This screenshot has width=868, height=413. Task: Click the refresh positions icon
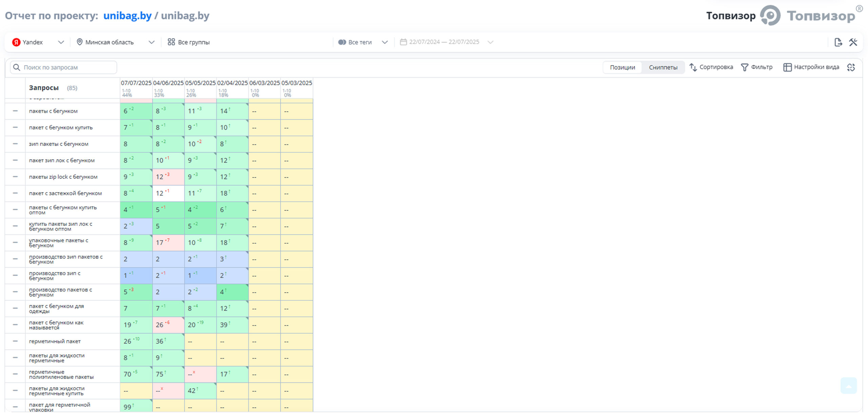851,67
